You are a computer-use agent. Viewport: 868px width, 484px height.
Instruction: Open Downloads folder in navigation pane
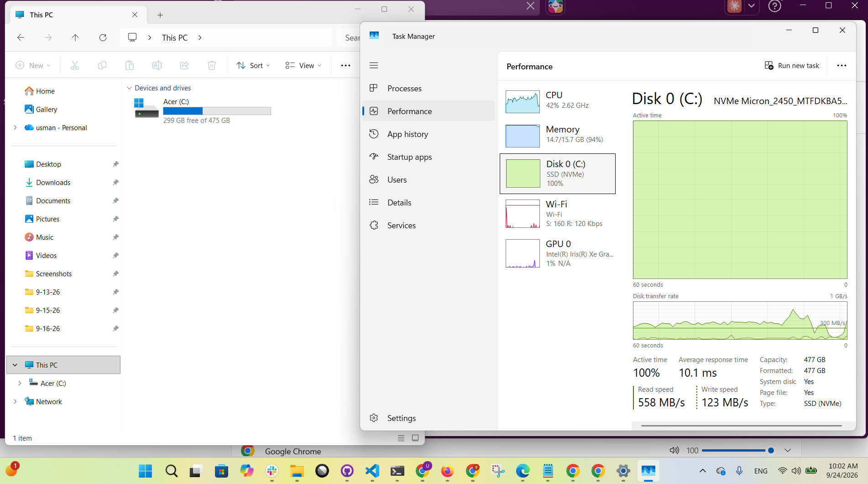(x=53, y=183)
